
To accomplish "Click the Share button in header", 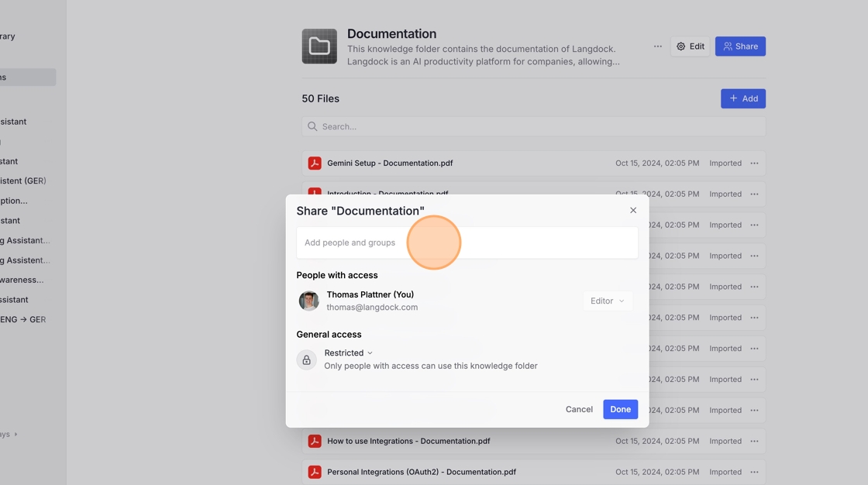I will 740,46.
